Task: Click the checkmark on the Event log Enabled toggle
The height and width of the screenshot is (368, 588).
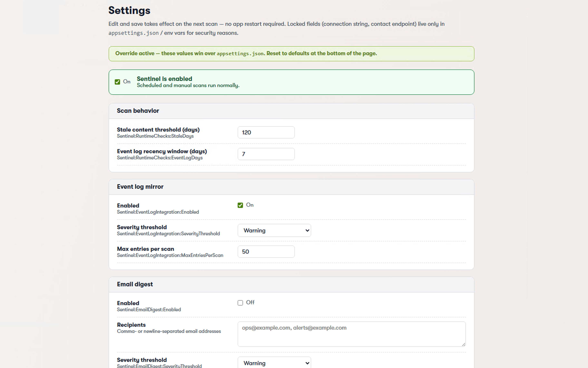Action: [x=240, y=205]
